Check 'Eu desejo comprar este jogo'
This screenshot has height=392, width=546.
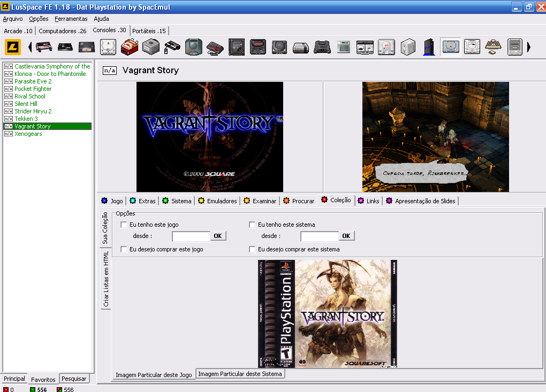click(x=124, y=249)
